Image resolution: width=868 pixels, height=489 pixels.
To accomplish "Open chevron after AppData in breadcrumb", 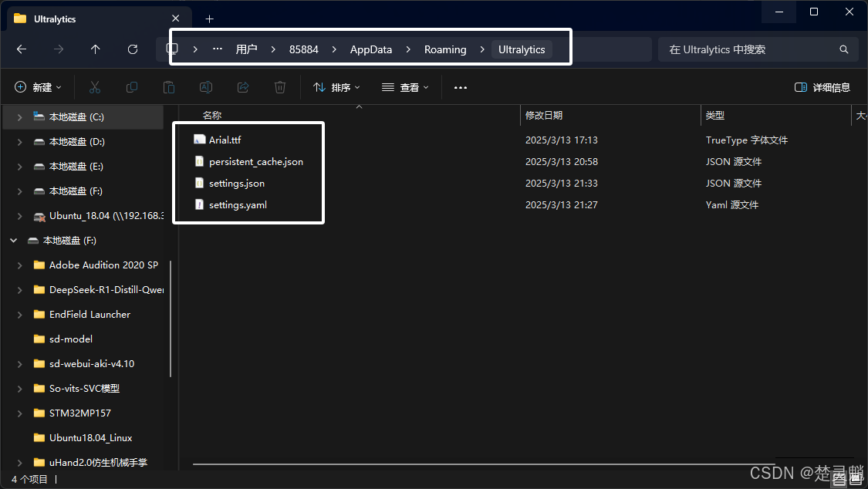I will [x=408, y=49].
